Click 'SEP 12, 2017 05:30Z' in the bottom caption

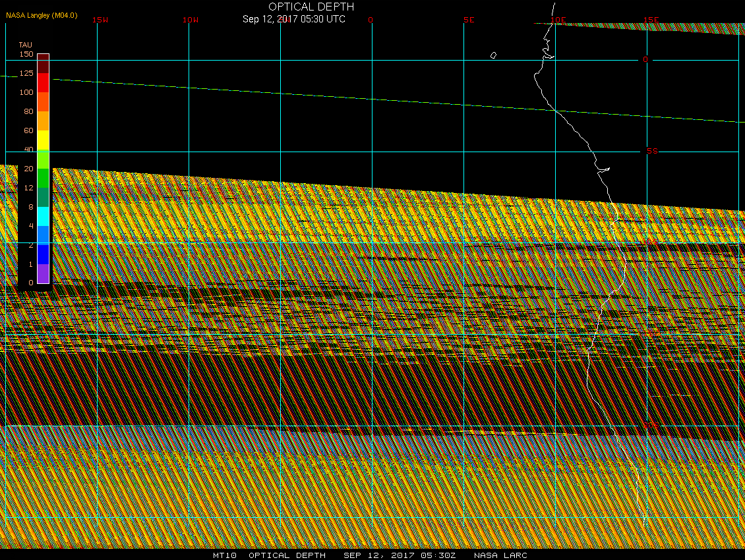coord(400,555)
